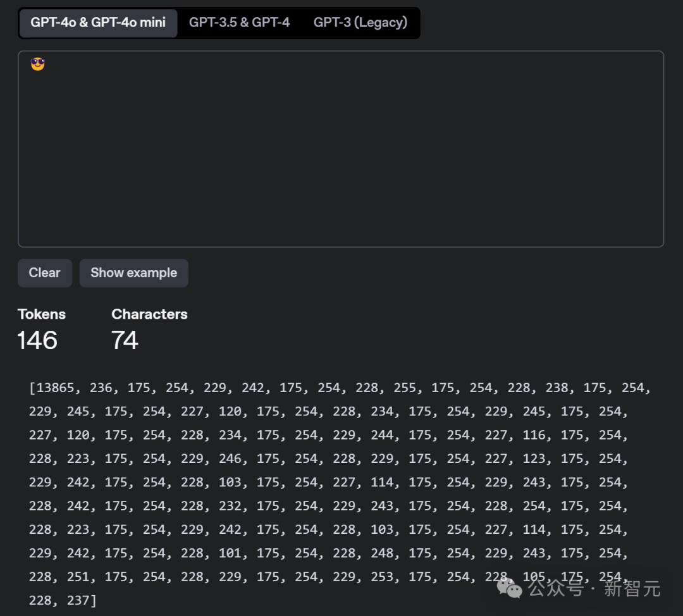
Task: Click token ID 123 in the list
Action: coord(534,459)
